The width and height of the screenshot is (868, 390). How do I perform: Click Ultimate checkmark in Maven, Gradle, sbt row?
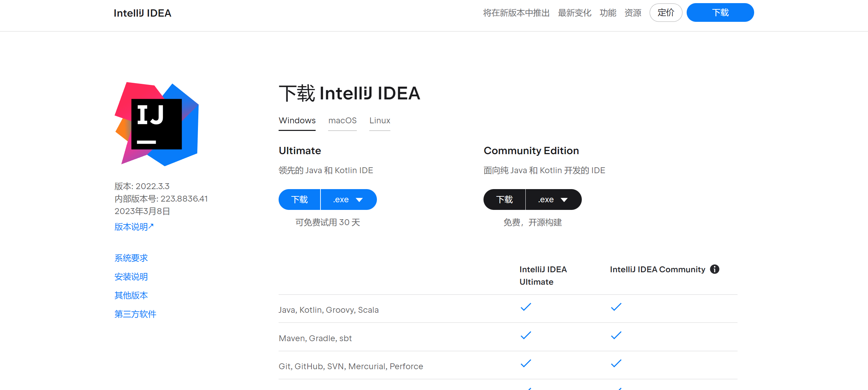click(x=526, y=335)
